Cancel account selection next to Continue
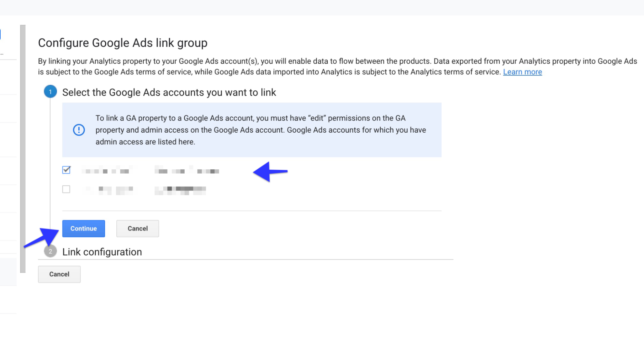 point(138,229)
